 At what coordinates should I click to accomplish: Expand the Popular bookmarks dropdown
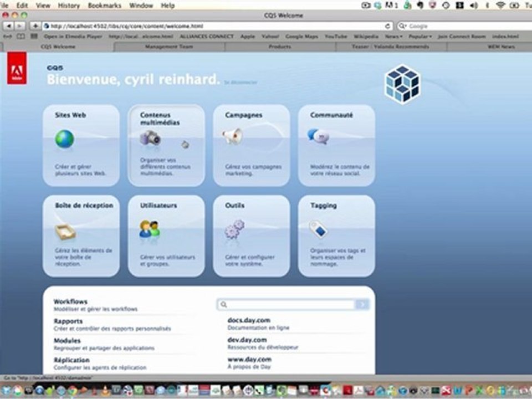420,37
